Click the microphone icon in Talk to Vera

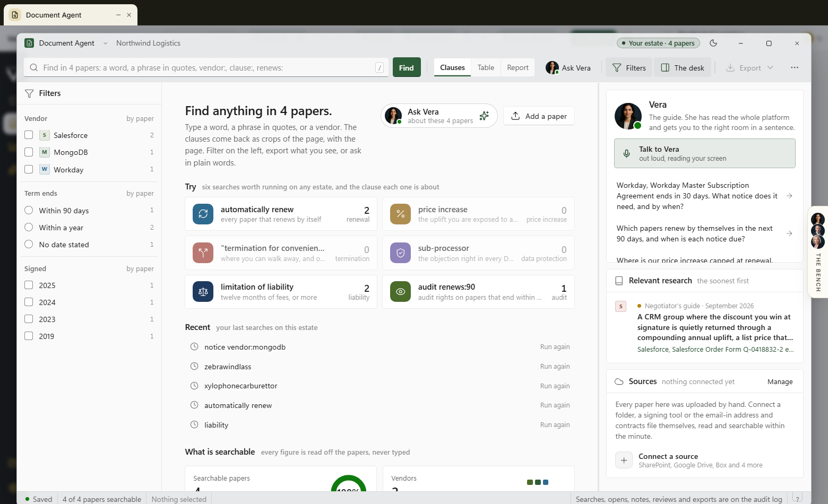(627, 153)
